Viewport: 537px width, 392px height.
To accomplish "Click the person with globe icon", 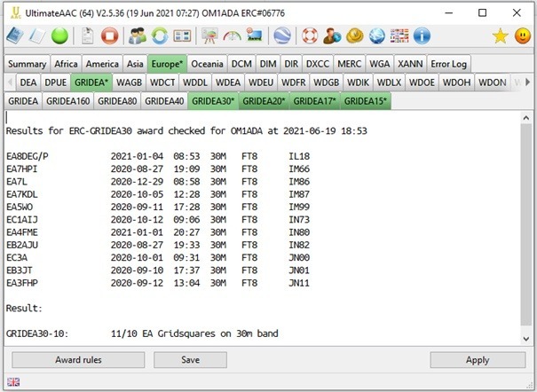I will 332,35.
